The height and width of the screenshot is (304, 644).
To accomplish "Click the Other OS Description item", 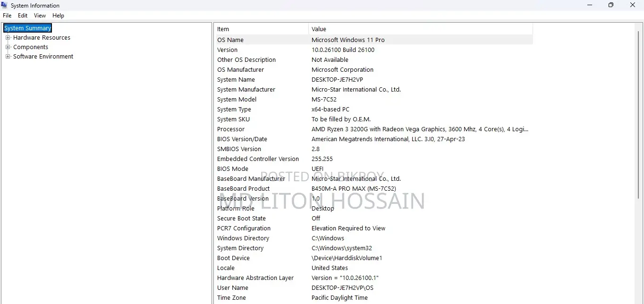I will (246, 60).
